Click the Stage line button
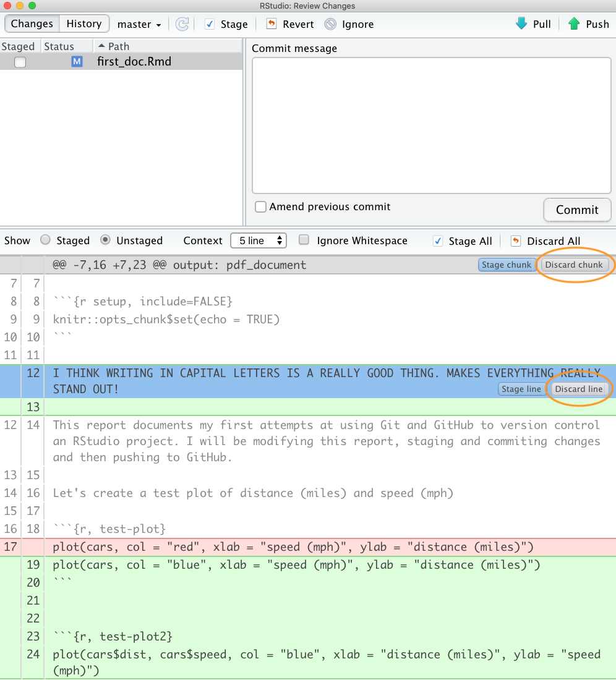616x680 pixels. [521, 389]
